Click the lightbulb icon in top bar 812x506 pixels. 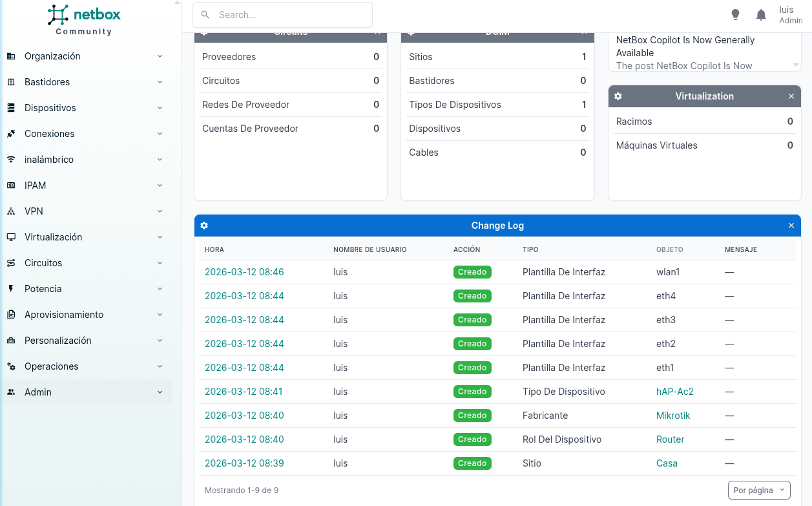click(735, 15)
